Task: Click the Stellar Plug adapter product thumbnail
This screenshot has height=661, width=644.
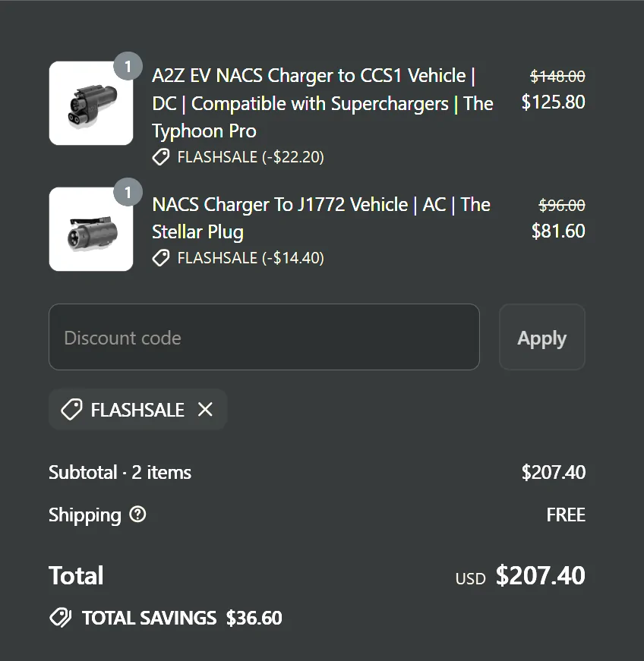Action: 91,229
